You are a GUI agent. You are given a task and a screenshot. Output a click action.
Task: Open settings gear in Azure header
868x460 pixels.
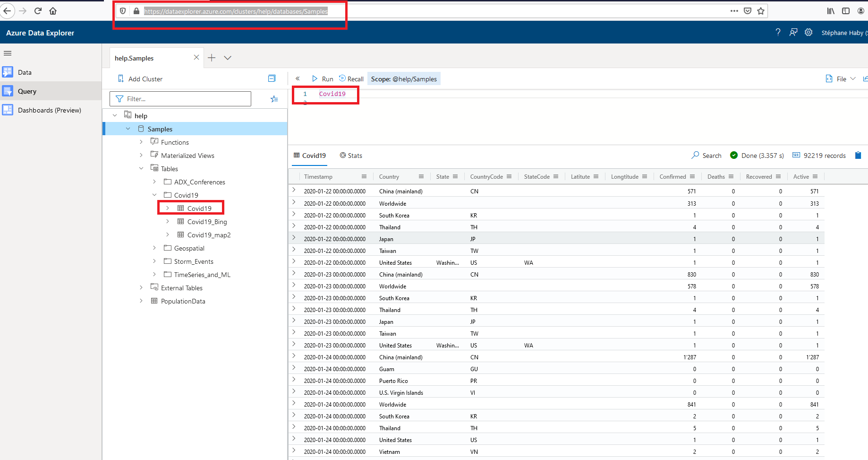click(808, 32)
